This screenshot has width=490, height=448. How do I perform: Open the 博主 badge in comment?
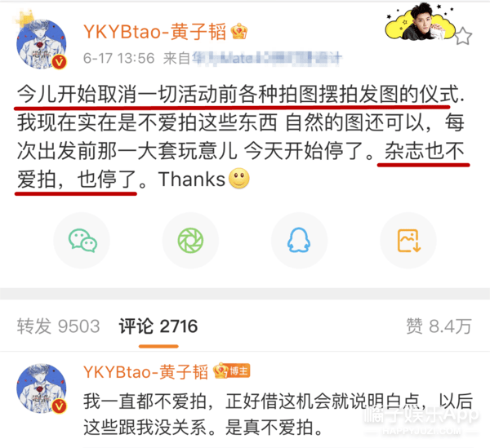pos(232,371)
